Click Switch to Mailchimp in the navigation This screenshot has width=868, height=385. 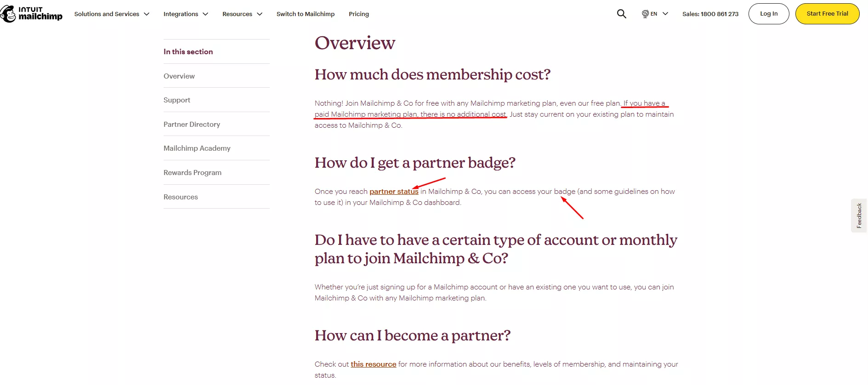tap(305, 14)
